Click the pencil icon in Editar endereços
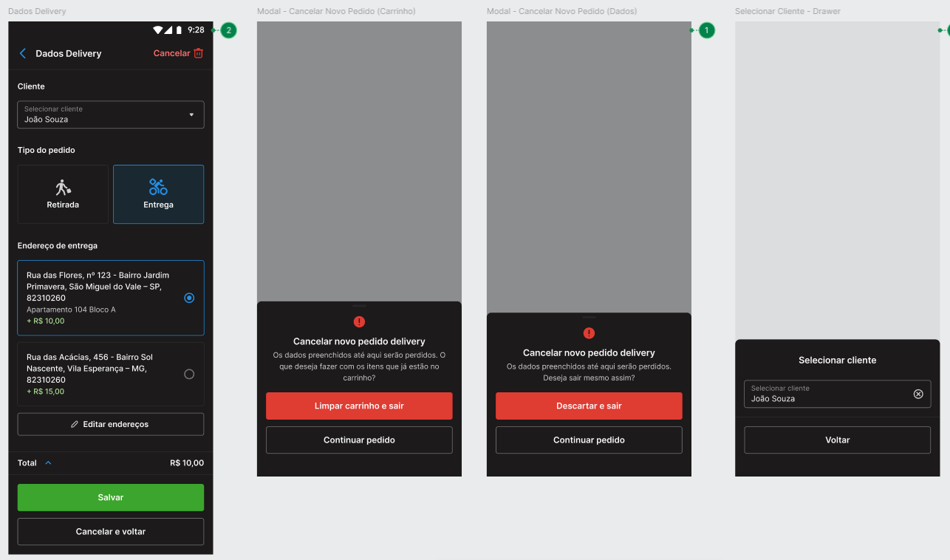The width and height of the screenshot is (950, 560). point(75,424)
